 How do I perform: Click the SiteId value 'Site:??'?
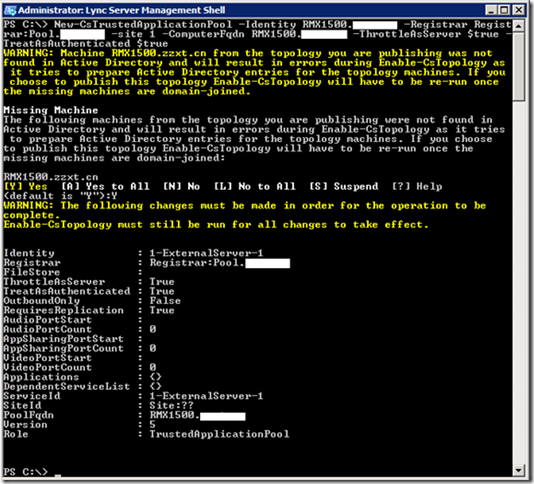pyautogui.click(x=172, y=406)
